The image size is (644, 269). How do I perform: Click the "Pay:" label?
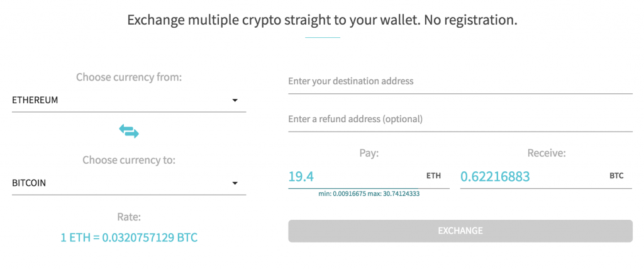coord(369,153)
